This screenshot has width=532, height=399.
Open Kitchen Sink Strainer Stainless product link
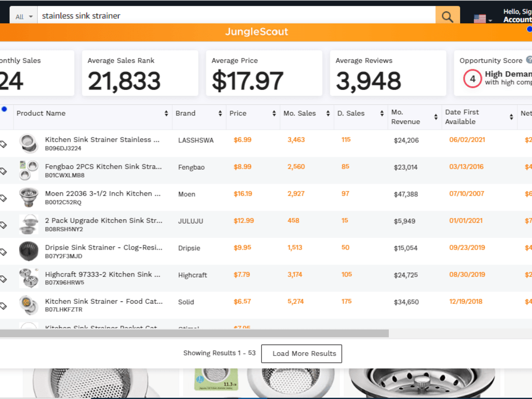coord(102,139)
